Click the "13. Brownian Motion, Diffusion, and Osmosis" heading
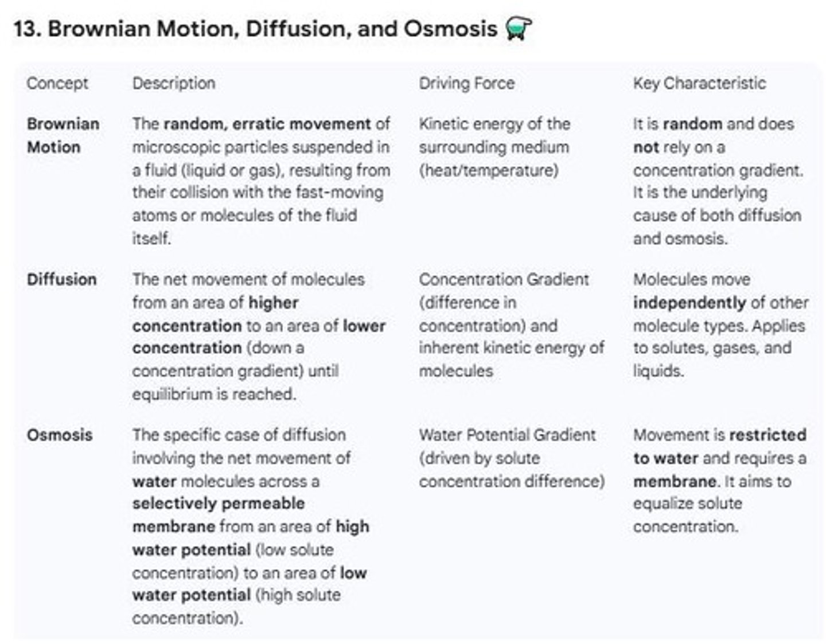Viewport: 826px width, 644px height. tap(255, 29)
